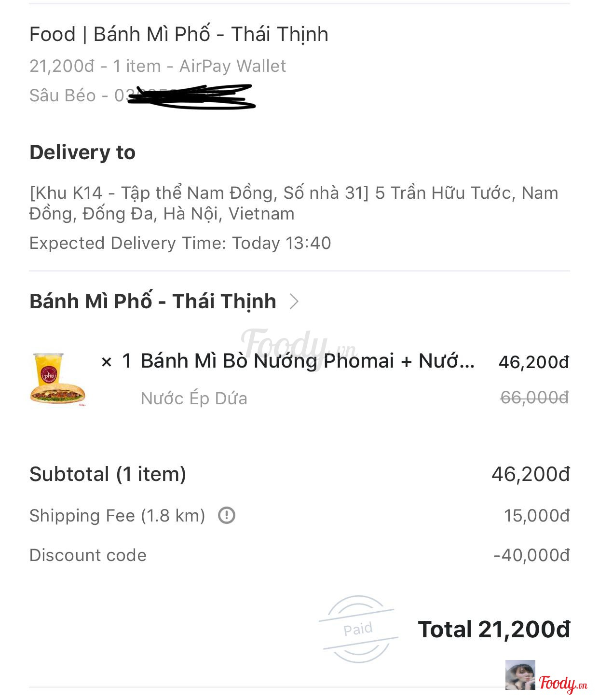Click the Paid stamp icon
This screenshot has height=700, width=599.
click(x=358, y=629)
